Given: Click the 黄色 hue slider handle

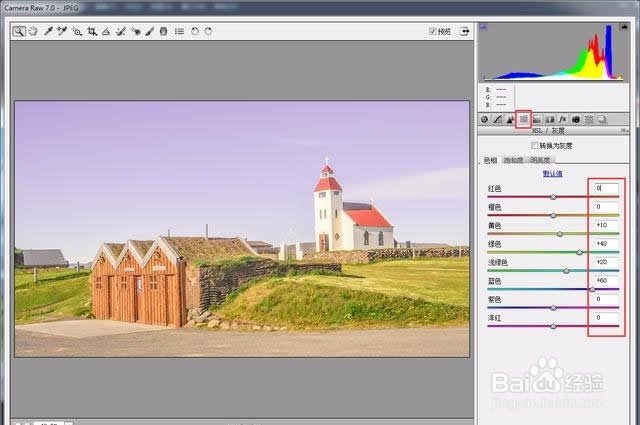Looking at the screenshot, I should [560, 234].
